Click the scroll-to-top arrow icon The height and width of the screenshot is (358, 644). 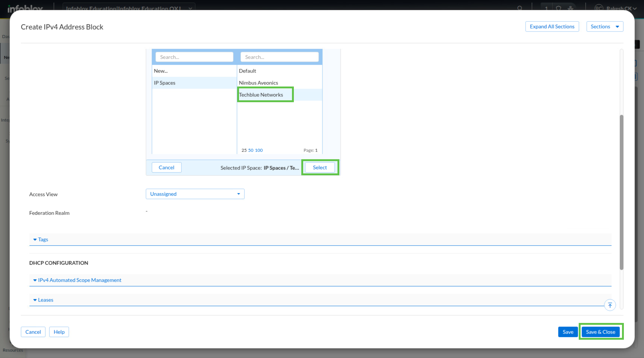[610, 305]
